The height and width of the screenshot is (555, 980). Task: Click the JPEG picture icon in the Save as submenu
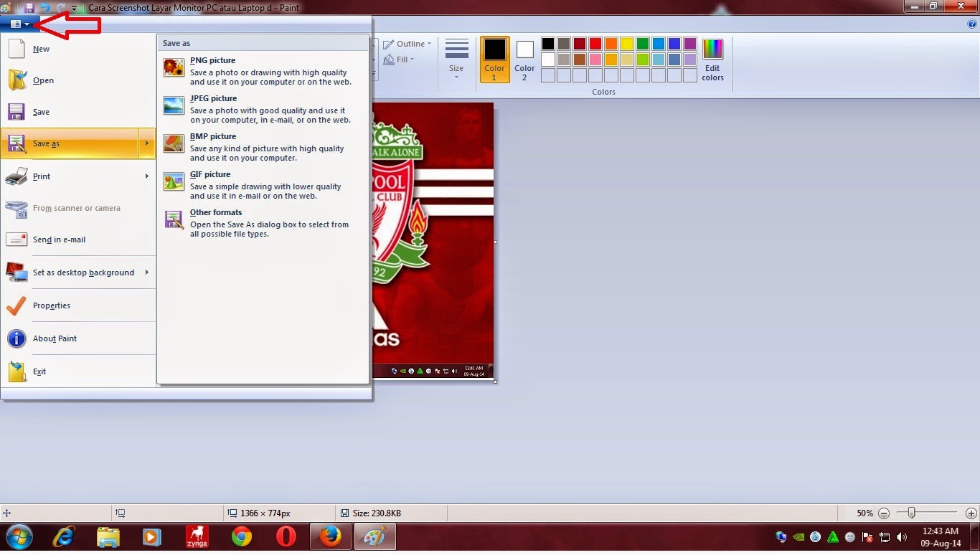tap(173, 105)
